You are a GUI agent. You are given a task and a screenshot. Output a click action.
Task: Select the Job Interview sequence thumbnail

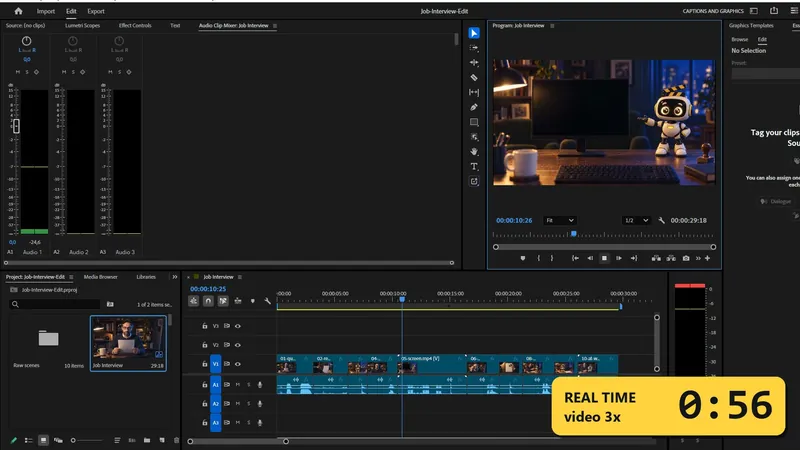(128, 343)
